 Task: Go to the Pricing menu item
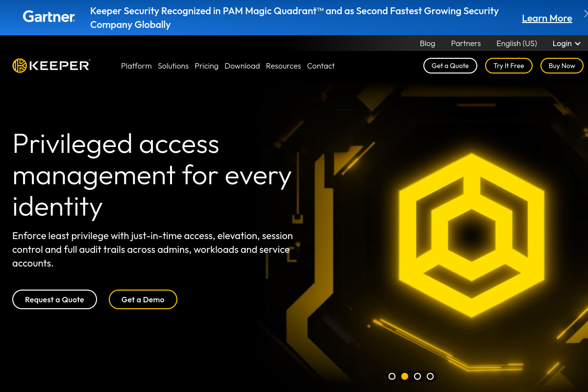click(x=206, y=66)
